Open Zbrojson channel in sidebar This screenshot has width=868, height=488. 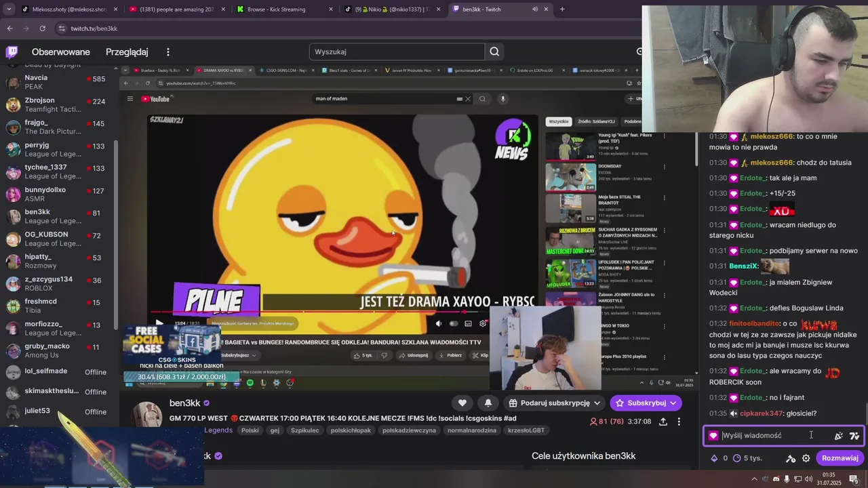click(x=58, y=104)
